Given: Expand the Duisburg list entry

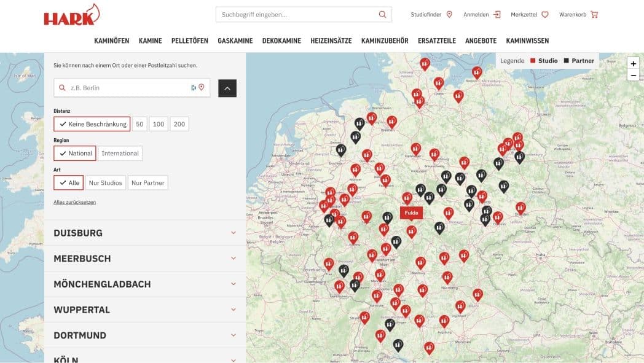Looking at the screenshot, I should click(234, 233).
